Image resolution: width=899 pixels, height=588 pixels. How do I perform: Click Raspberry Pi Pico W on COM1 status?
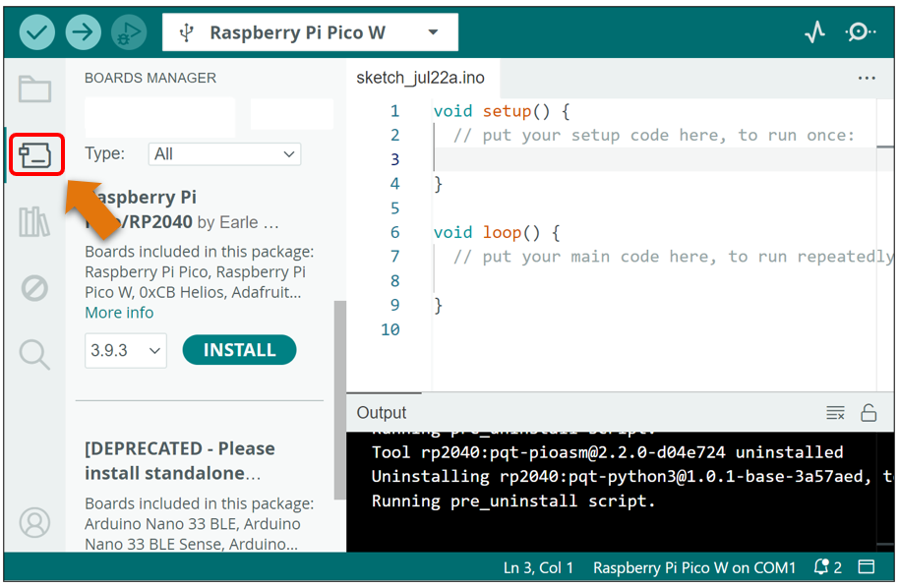[x=694, y=568]
